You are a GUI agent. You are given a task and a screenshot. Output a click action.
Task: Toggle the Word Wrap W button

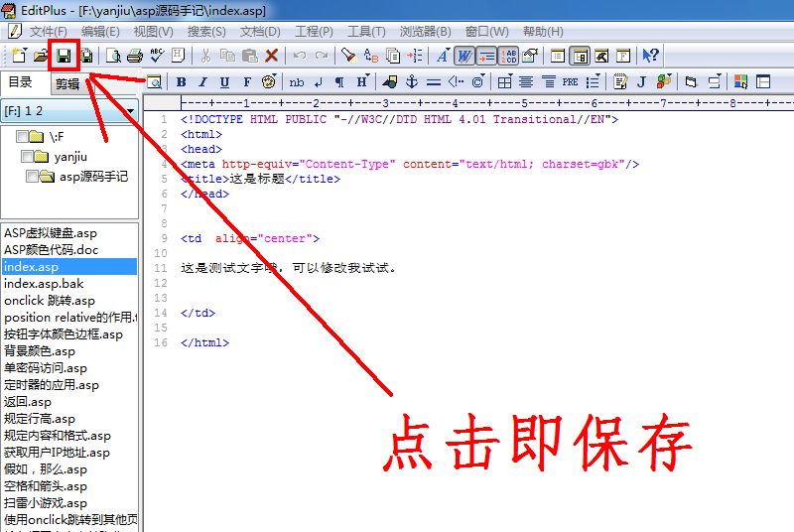point(463,56)
